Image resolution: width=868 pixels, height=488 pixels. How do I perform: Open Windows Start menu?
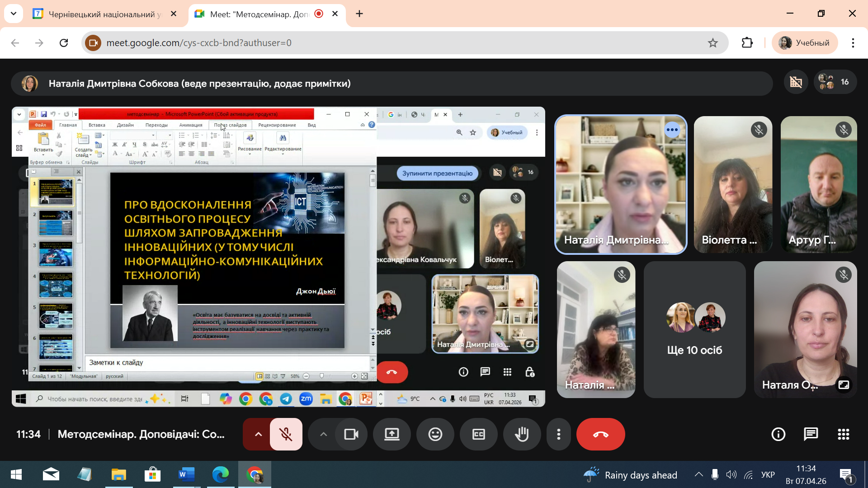click(16, 474)
